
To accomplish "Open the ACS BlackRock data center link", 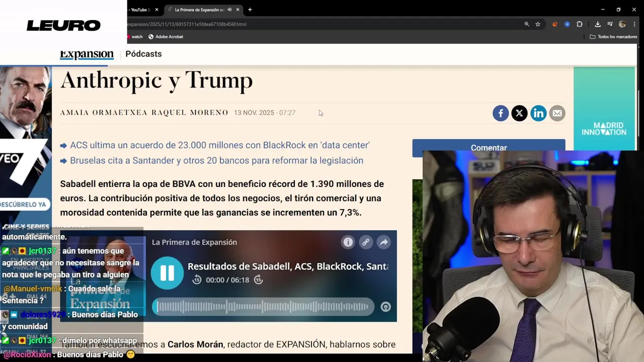I will tap(219, 145).
